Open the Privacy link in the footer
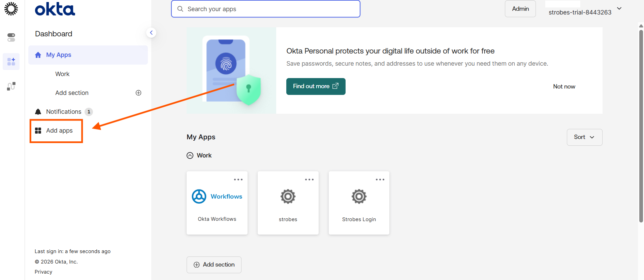Viewport: 644px width, 280px height. coord(43,272)
